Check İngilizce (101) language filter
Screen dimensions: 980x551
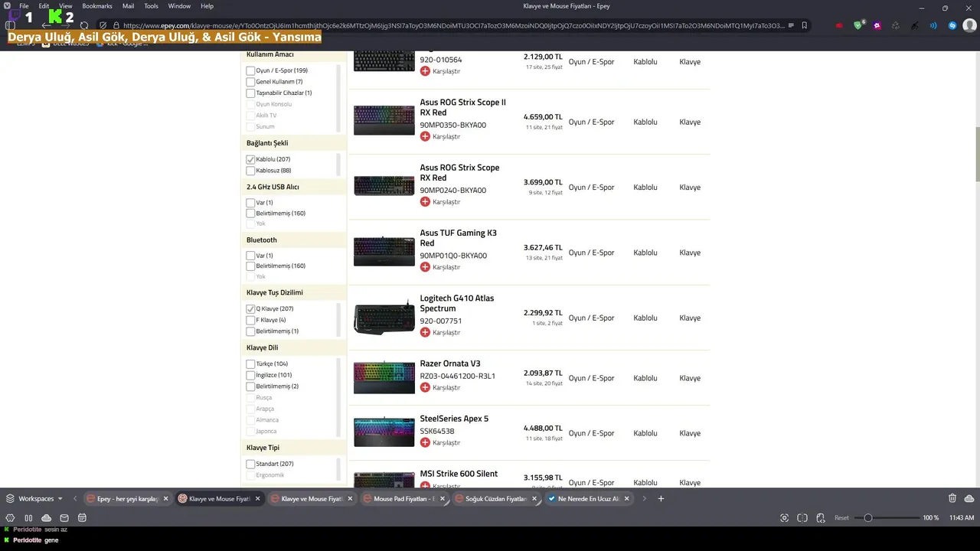(250, 375)
